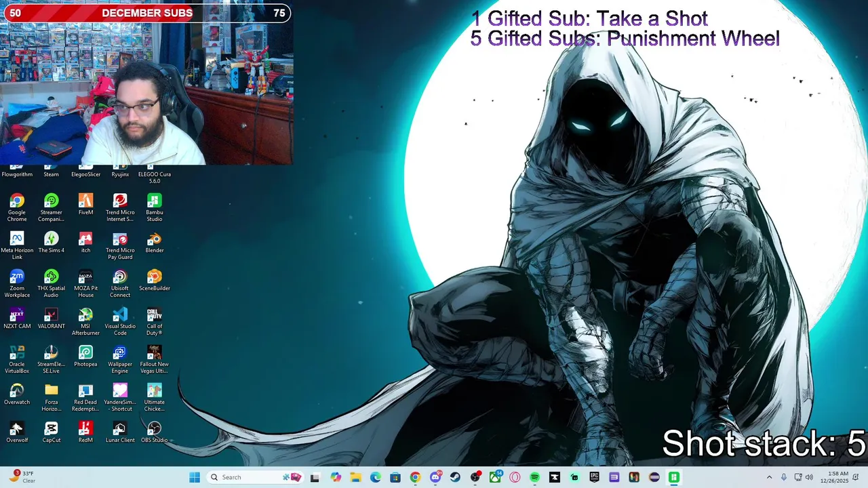Viewport: 868px width, 488px height.
Task: Click the microphone tray icon
Action: coord(784,477)
